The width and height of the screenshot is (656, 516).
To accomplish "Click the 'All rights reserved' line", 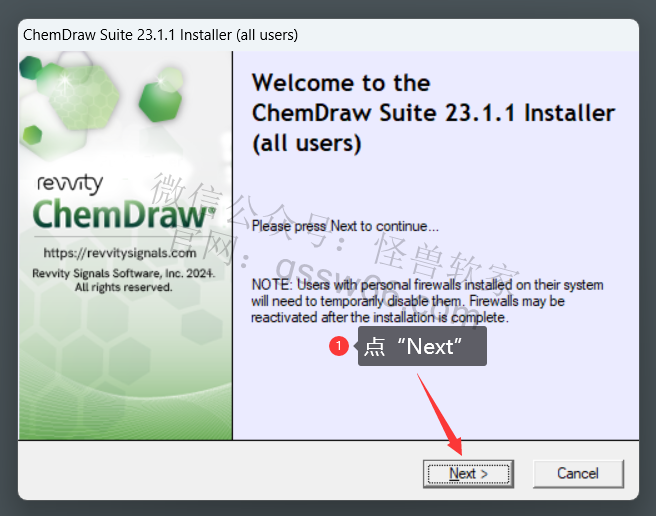I will (123, 288).
